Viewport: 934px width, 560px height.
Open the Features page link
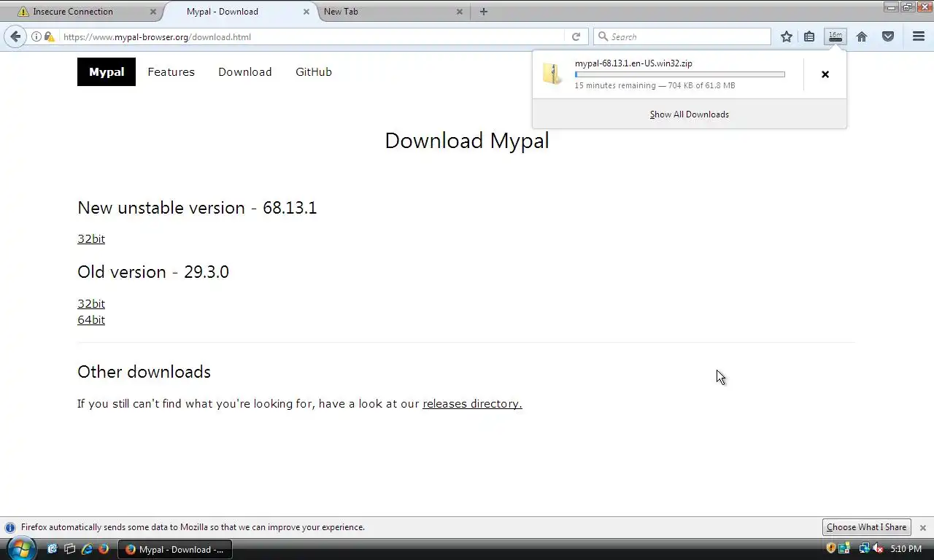point(171,72)
